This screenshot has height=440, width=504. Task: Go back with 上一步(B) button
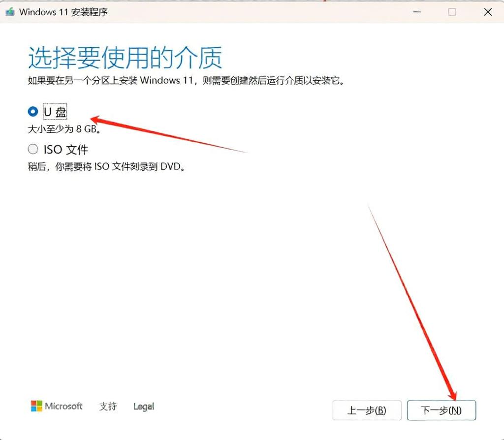367,410
